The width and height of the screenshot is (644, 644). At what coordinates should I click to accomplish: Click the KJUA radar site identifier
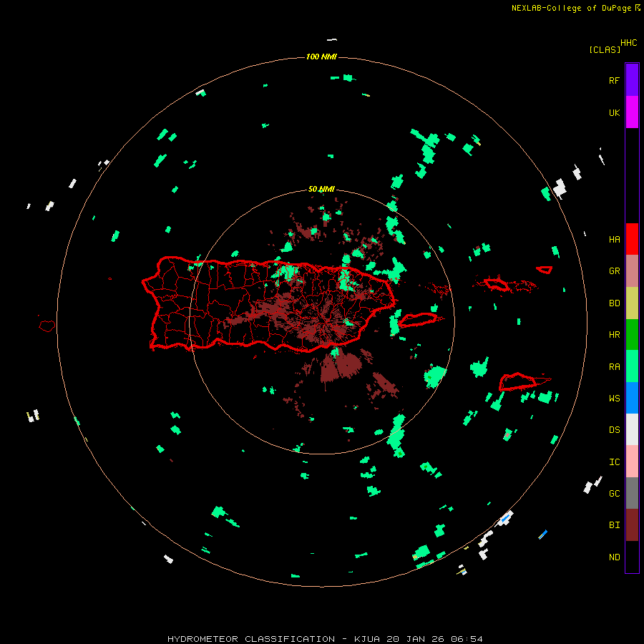367,639
